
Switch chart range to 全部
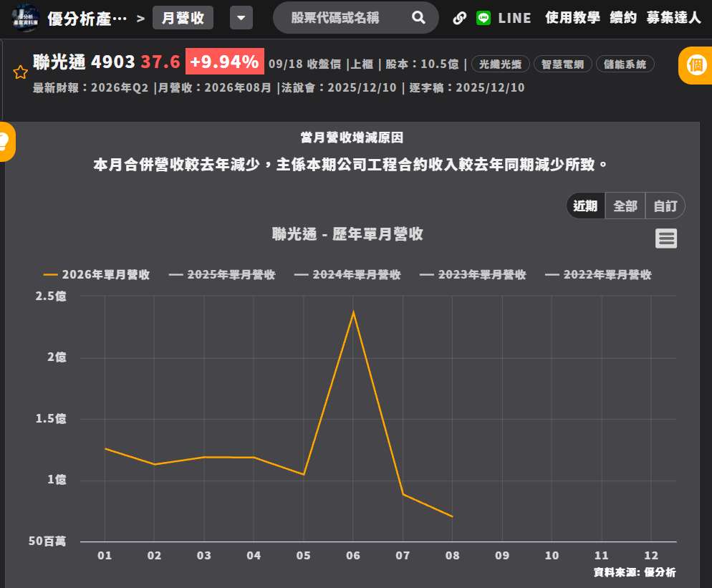click(625, 206)
